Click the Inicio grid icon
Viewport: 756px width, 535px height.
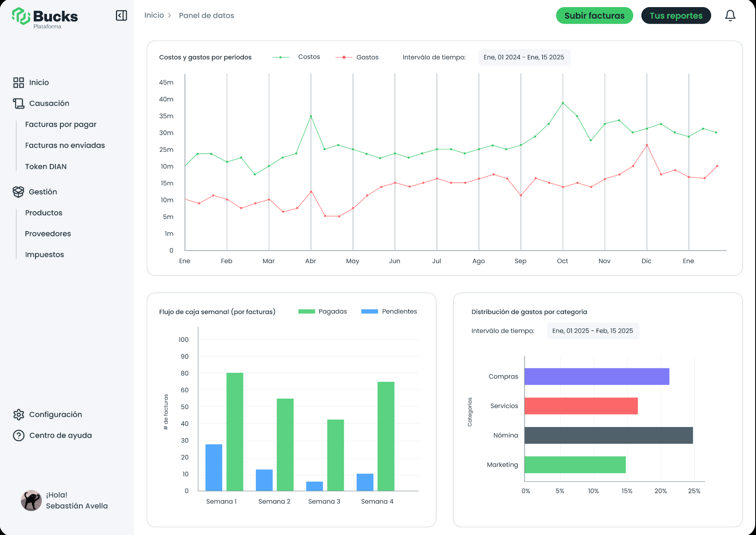click(19, 83)
